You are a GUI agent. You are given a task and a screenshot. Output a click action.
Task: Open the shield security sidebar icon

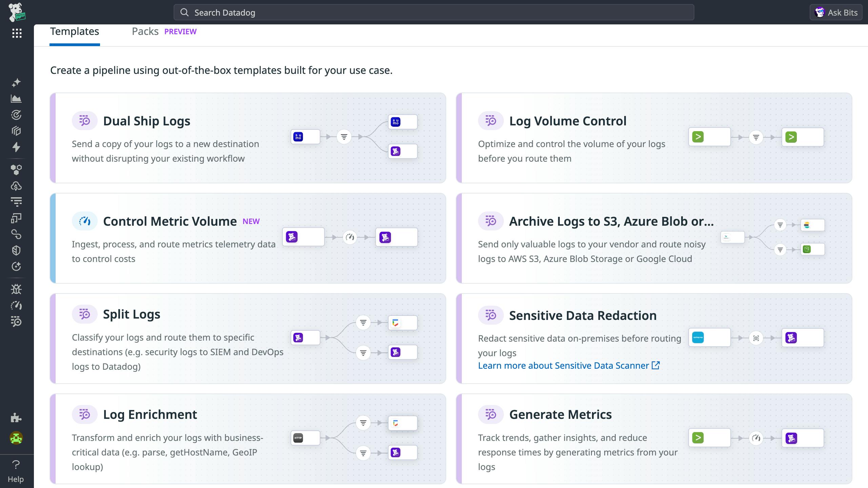click(x=16, y=250)
